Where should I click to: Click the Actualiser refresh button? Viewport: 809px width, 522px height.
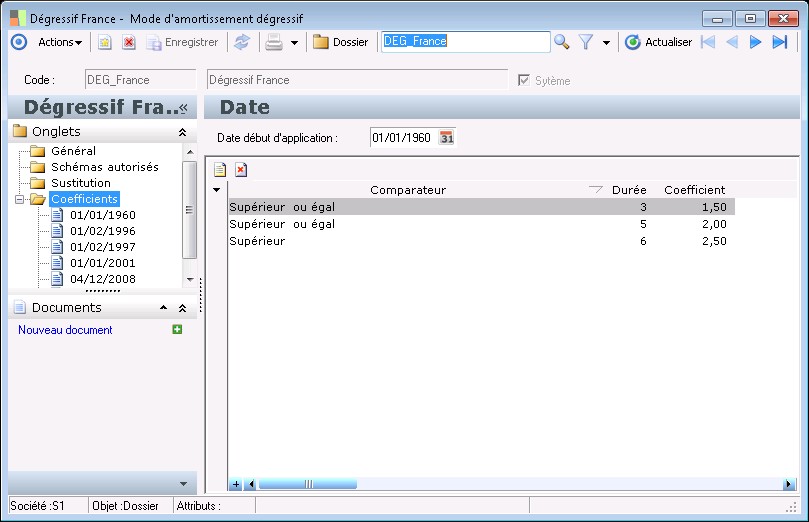[x=658, y=42]
